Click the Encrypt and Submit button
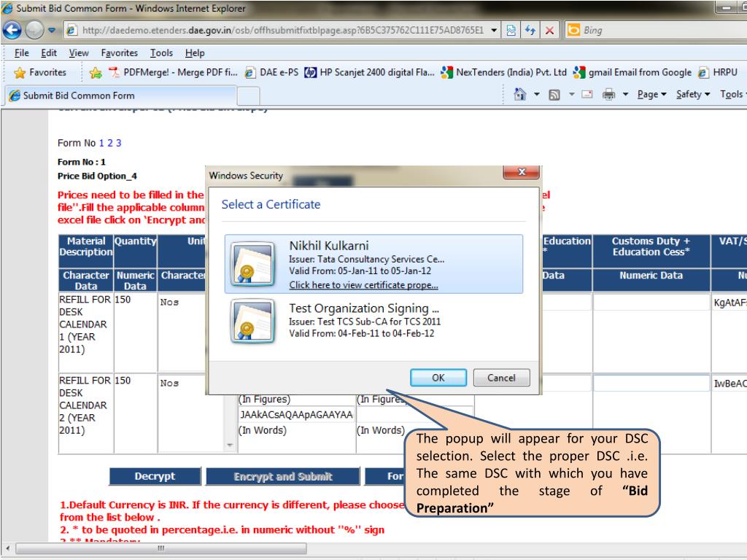Image resolution: width=747 pixels, height=560 pixels. (283, 476)
